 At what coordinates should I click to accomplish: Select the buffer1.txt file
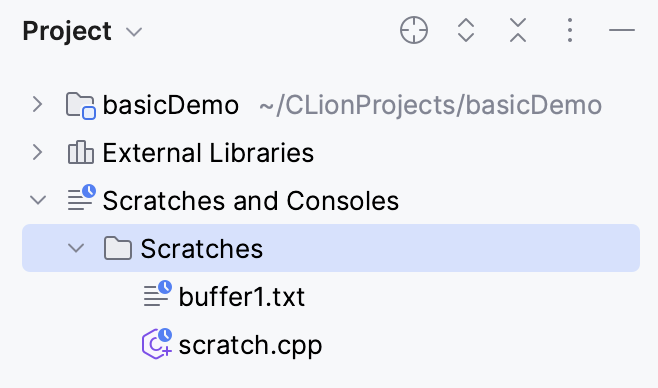(242, 297)
